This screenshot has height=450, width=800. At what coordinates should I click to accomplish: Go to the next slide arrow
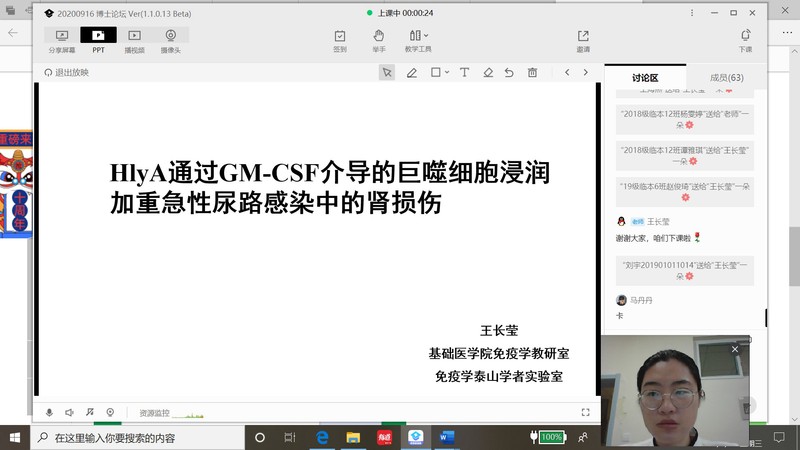586,73
